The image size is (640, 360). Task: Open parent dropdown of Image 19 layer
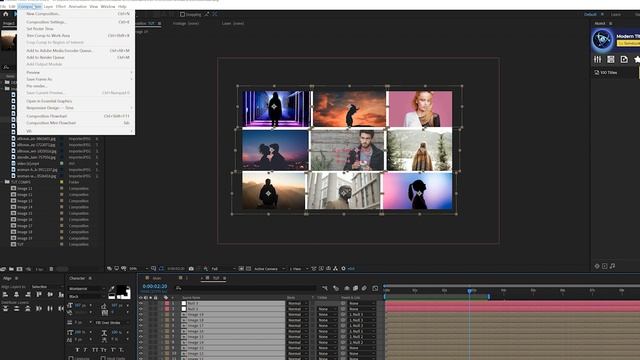coord(361,315)
